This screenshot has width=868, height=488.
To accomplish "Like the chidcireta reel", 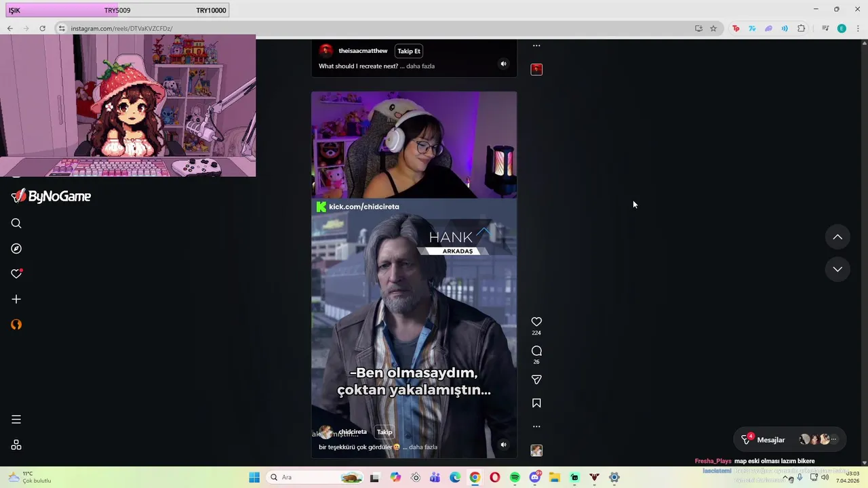I will [x=536, y=322].
